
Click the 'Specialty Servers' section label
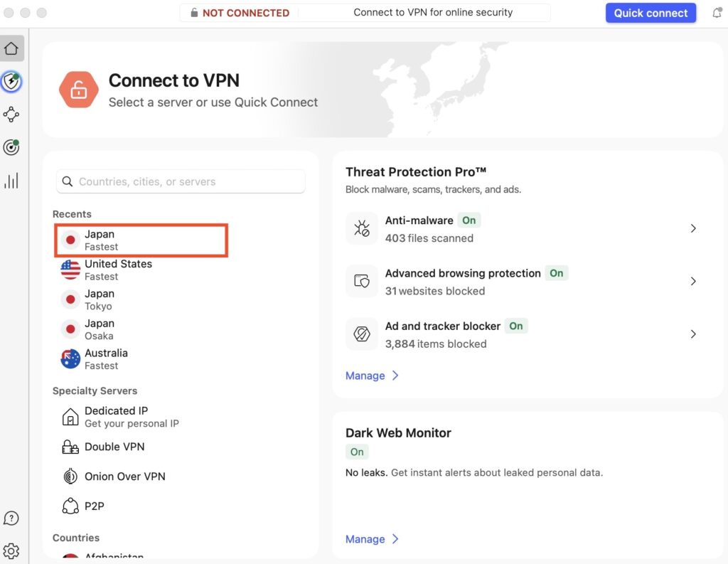point(95,391)
